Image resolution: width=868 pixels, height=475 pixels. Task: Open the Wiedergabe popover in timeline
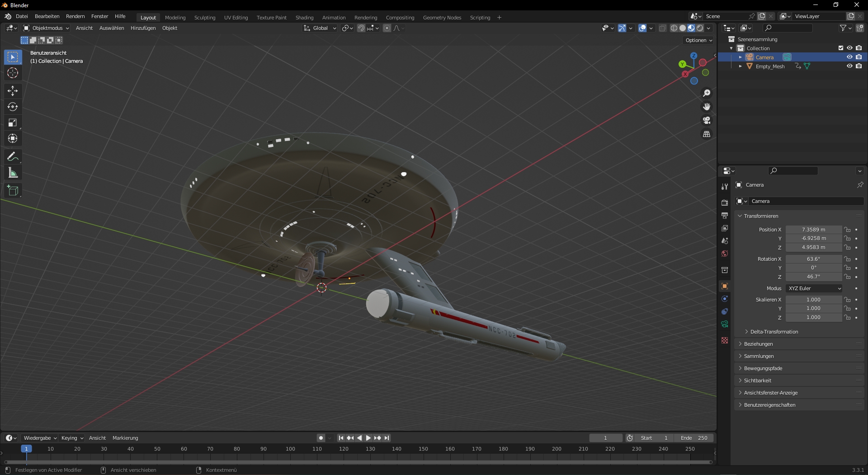tap(40, 438)
